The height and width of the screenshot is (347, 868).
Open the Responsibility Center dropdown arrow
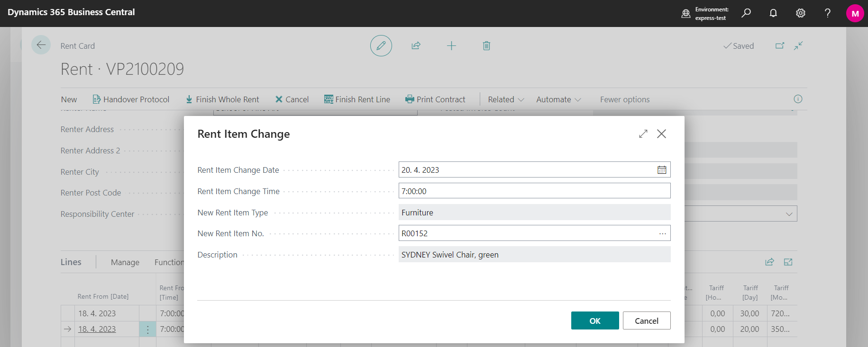pos(789,214)
